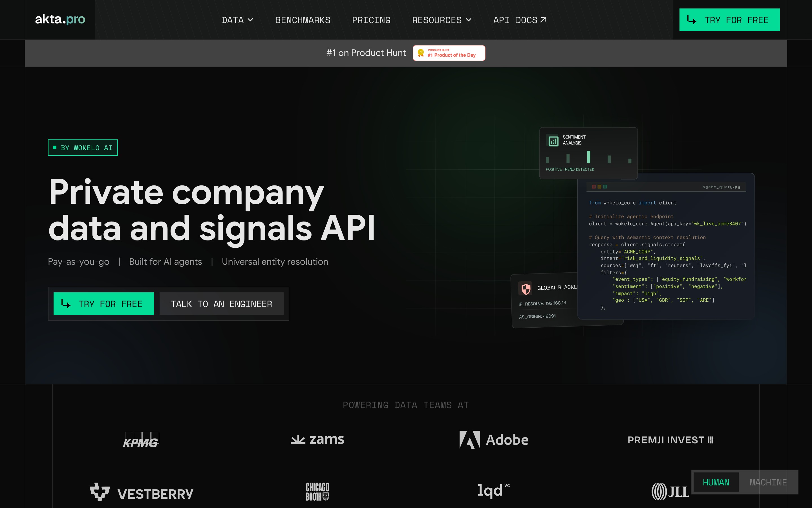Click Universal entity resolution text

275,262
